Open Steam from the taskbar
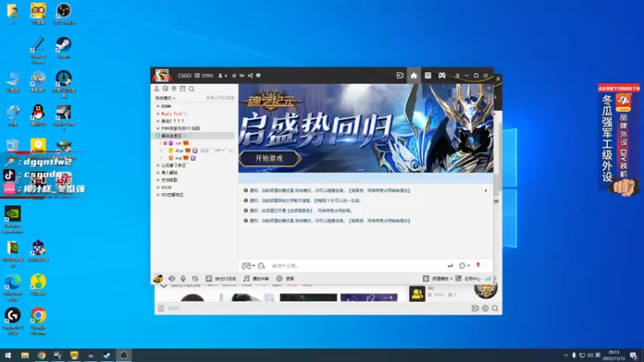The height and width of the screenshot is (362, 644). point(107,356)
